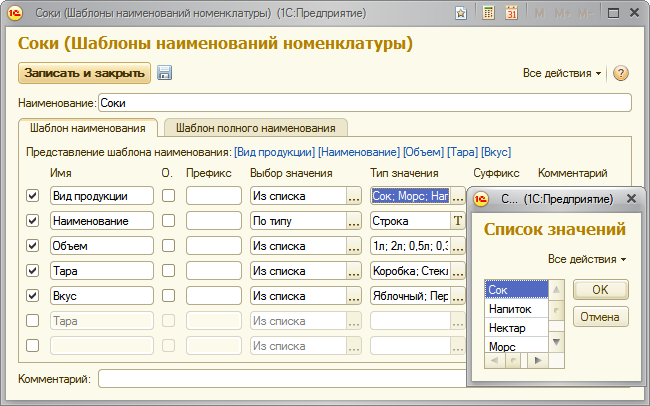Click the 1C logo icon in main title bar
Screen dimensions: 650x406
click(15, 13)
